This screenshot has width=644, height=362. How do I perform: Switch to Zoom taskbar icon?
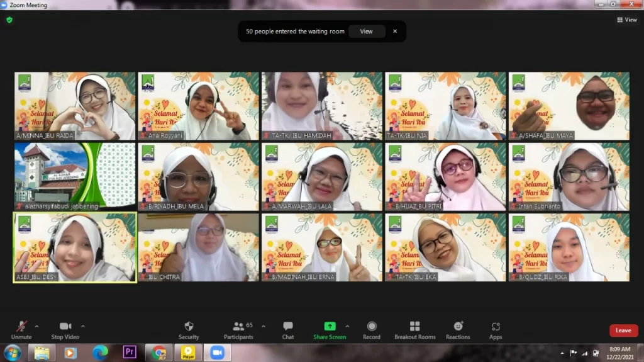[x=217, y=353]
